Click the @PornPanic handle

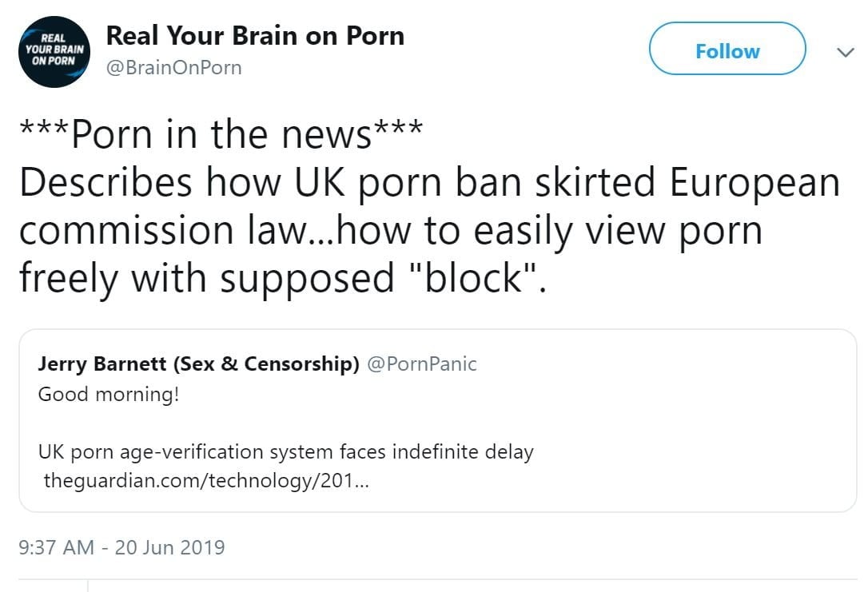point(421,364)
